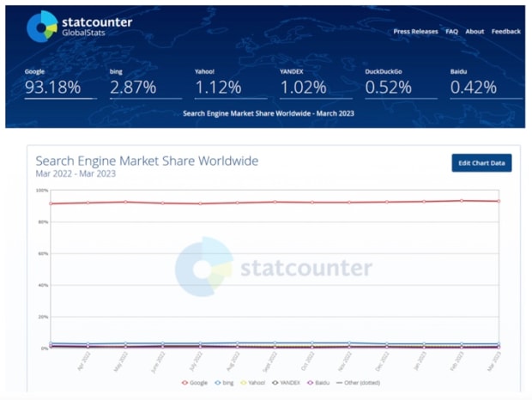Image resolution: width=532 pixels, height=400 pixels.
Task: Click the banner caption for March 2023
Action: 269,113
